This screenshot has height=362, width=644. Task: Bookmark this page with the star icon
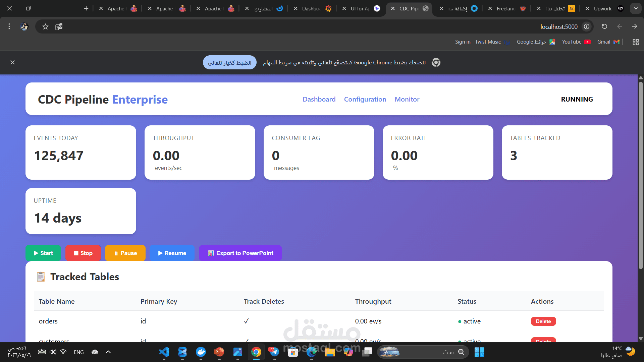(x=45, y=26)
